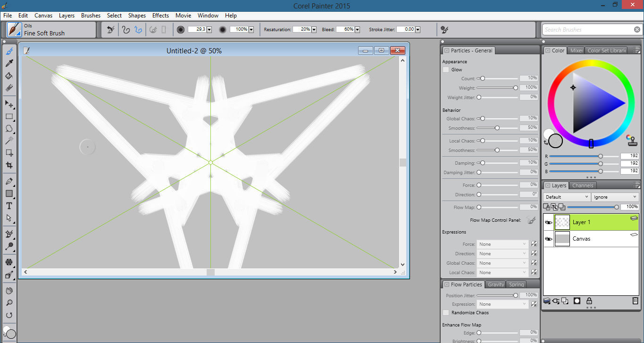The height and width of the screenshot is (343, 644).
Task: Switch to the Mixer tab
Action: pos(577,50)
